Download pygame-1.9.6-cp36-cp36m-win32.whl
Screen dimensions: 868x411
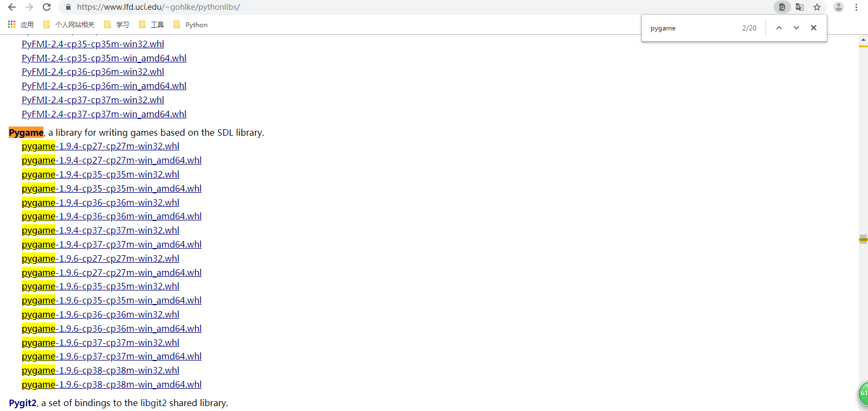(100, 314)
